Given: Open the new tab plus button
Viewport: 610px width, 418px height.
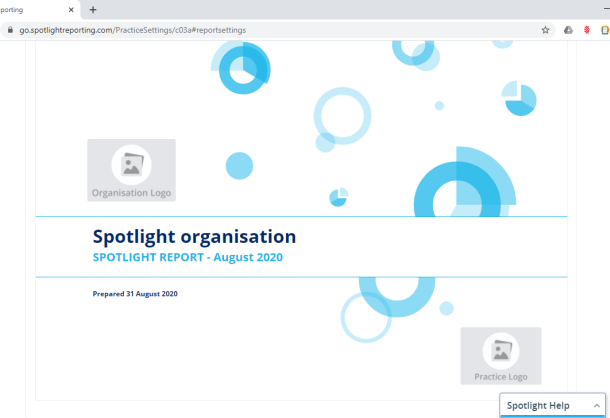Looking at the screenshot, I should point(93,9).
